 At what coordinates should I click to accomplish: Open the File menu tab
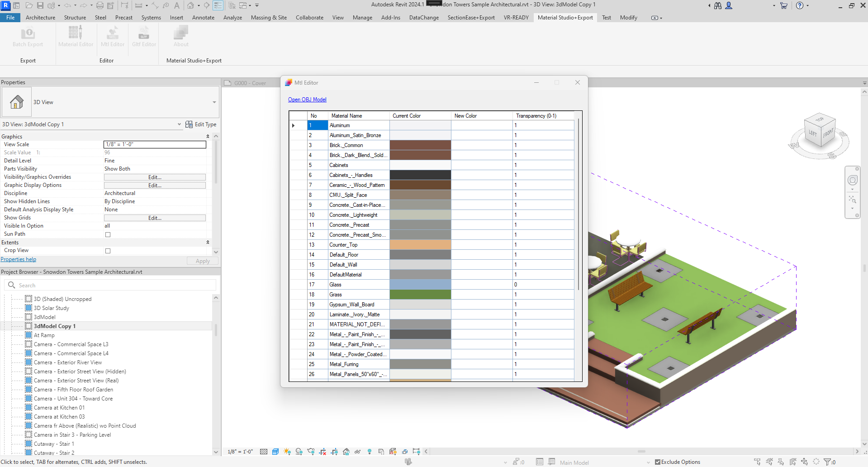click(x=10, y=18)
